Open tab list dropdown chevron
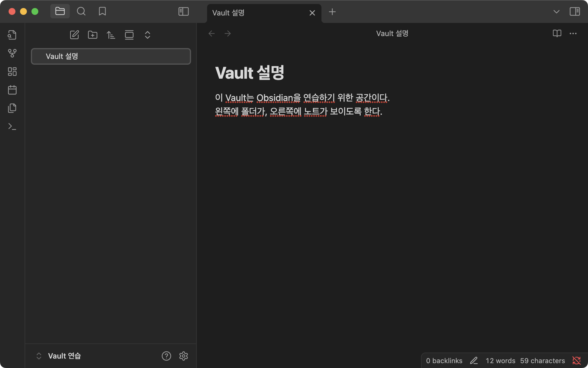 [556, 12]
